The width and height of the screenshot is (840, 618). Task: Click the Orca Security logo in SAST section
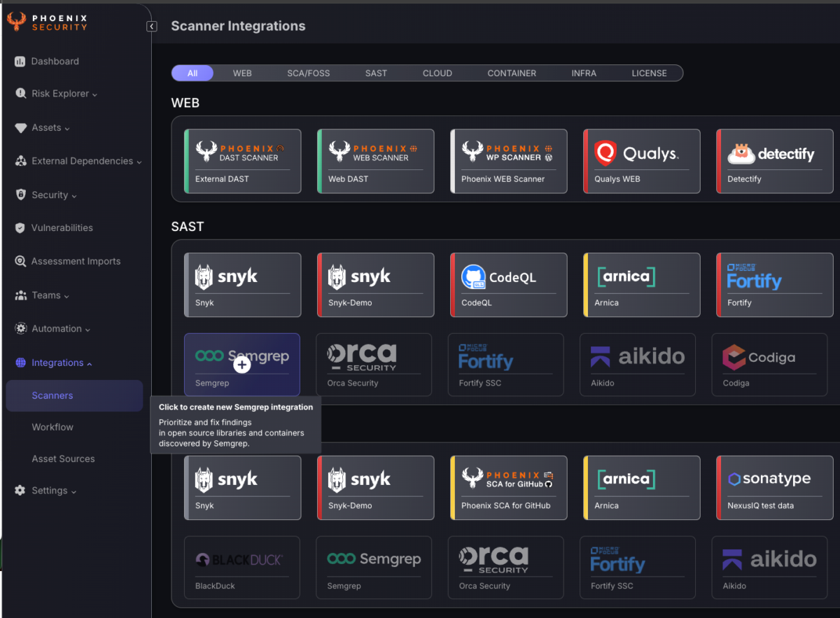tap(362, 357)
